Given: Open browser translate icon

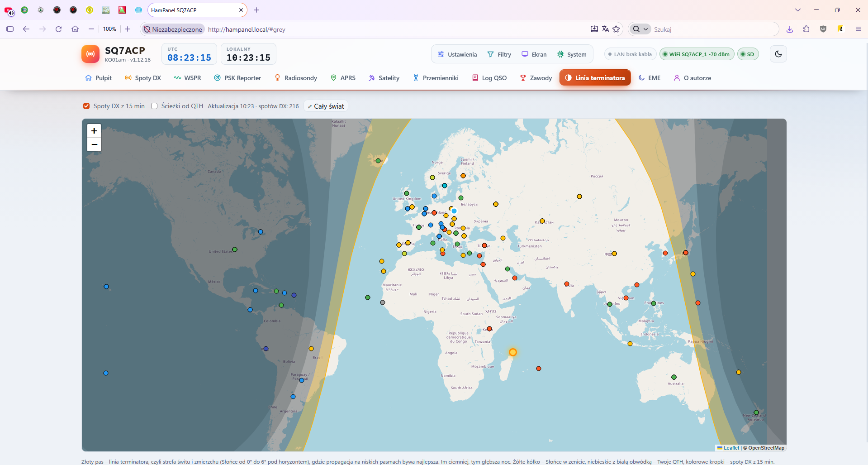Looking at the screenshot, I should point(605,29).
